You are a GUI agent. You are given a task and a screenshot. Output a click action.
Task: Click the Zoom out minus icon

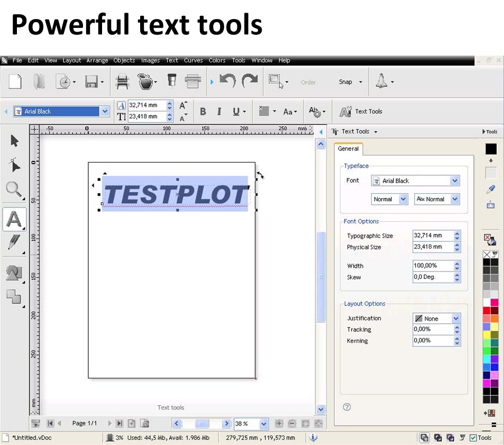coord(292,423)
